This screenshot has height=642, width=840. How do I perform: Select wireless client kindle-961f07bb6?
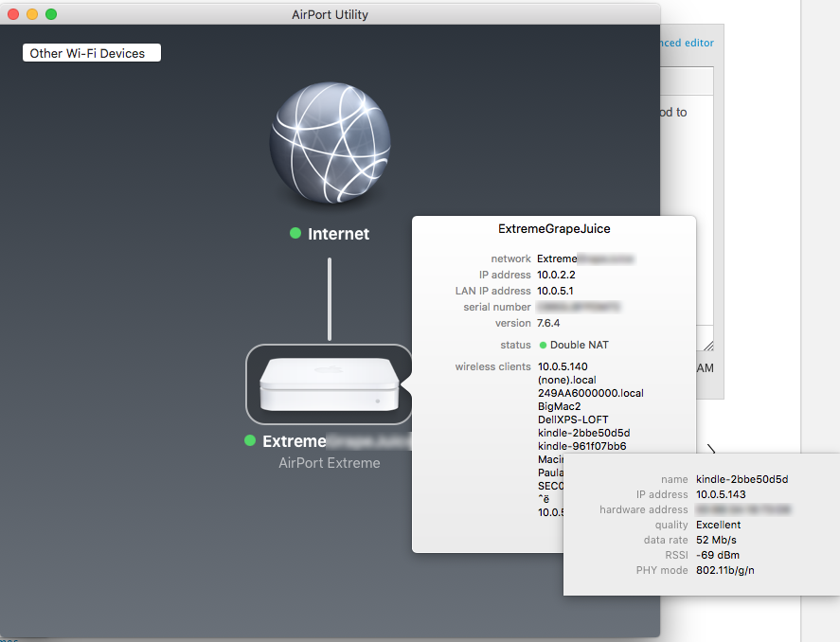click(x=581, y=446)
